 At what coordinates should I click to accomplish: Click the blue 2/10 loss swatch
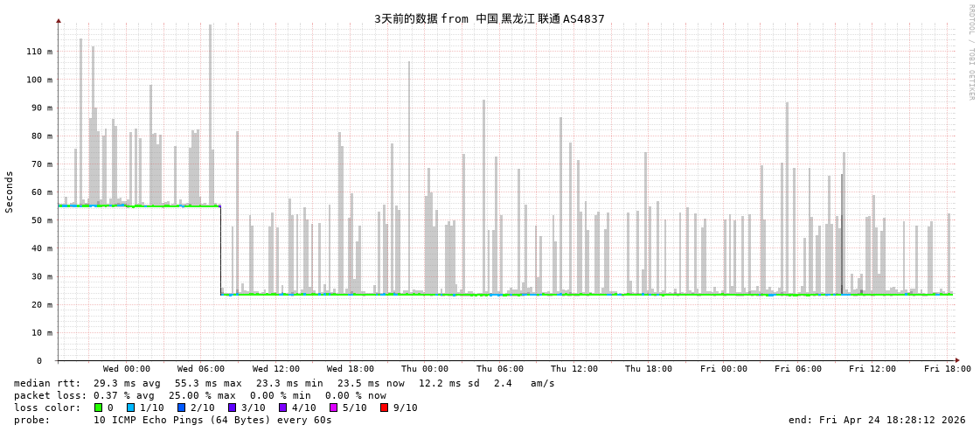[x=181, y=408]
